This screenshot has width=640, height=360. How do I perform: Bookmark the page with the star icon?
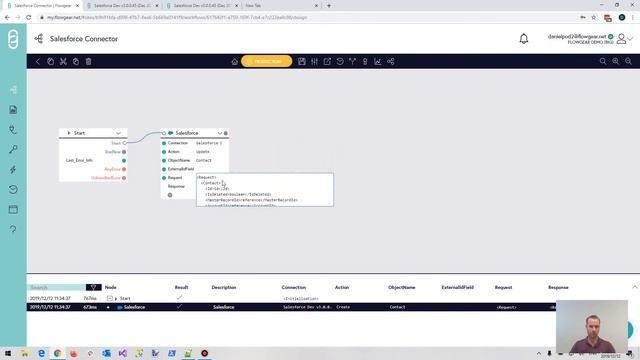click(594, 18)
